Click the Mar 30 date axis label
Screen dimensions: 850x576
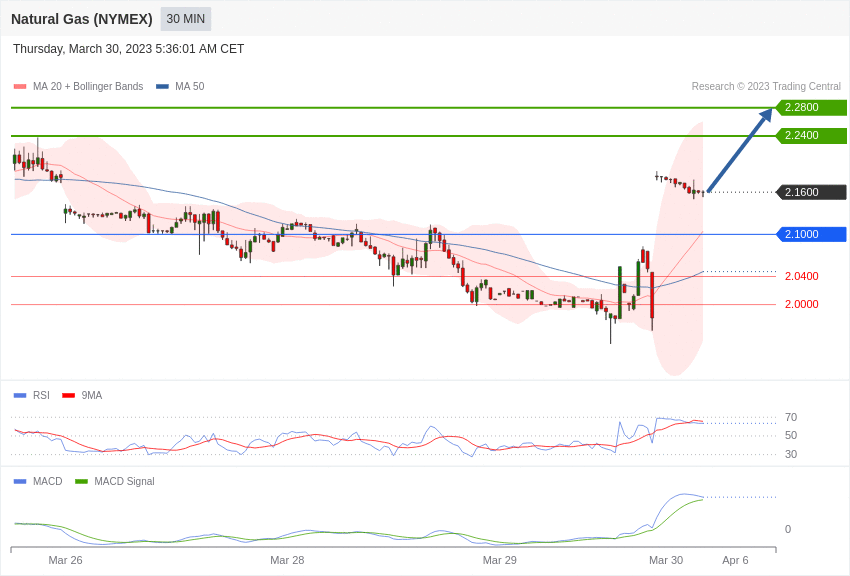pos(666,560)
